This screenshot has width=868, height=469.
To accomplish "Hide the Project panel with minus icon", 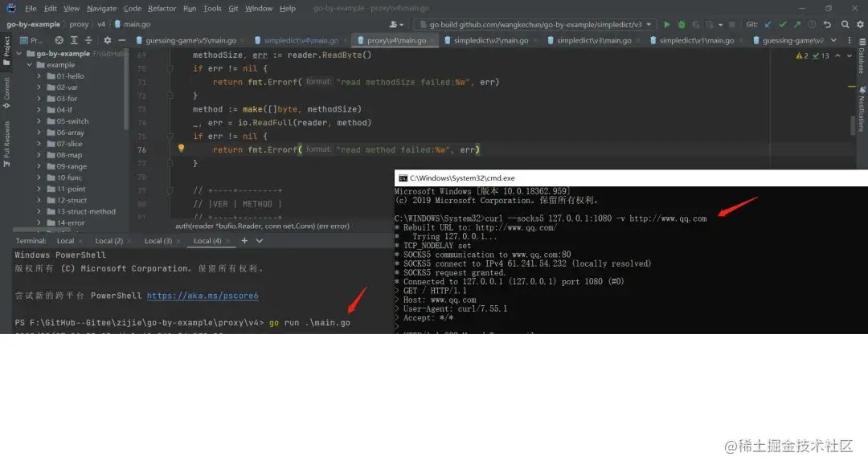I will click(x=122, y=40).
